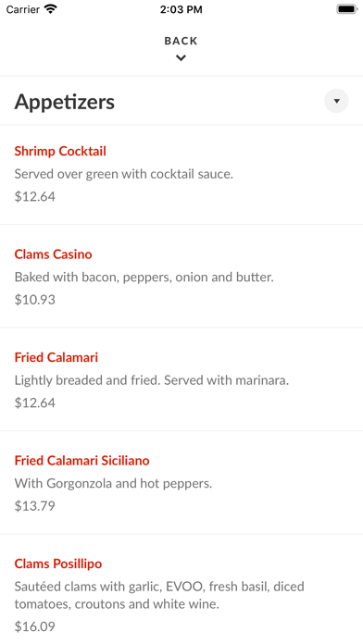The height and width of the screenshot is (644, 363).
Task: Click the Clams Posillipo sautéed clams description
Action: point(159,595)
